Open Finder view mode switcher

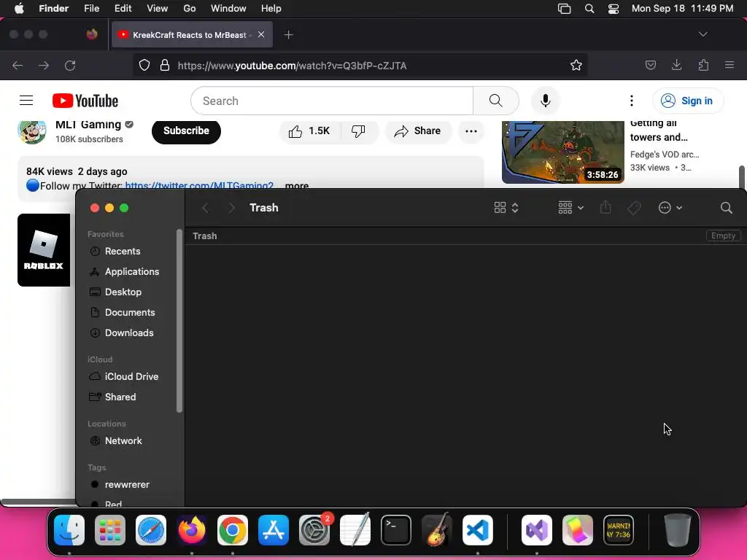pyautogui.click(x=506, y=208)
